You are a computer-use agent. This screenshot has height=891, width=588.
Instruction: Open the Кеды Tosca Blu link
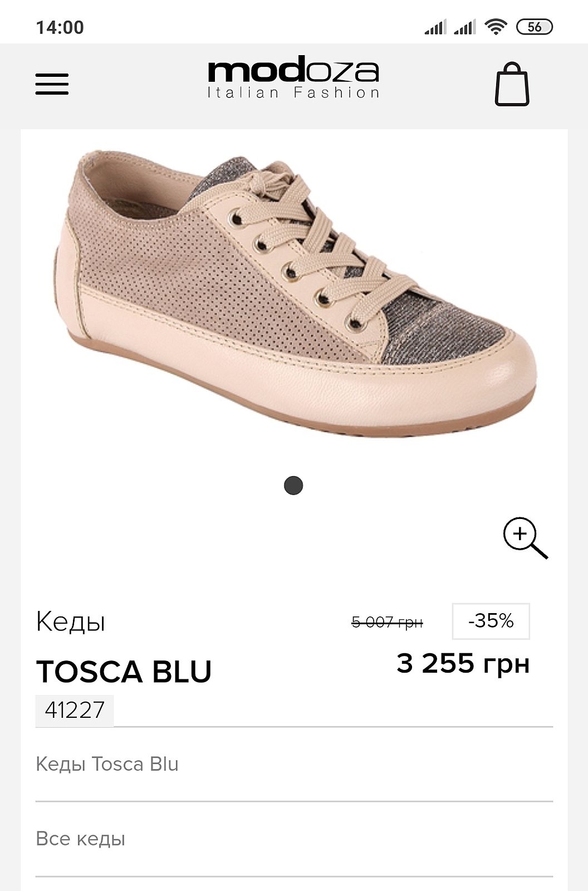107,764
